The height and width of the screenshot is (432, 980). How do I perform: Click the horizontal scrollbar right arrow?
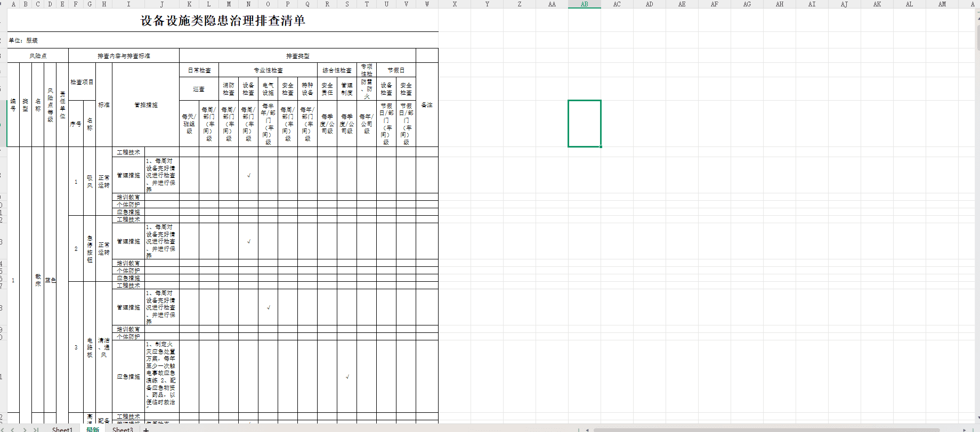tap(964, 430)
